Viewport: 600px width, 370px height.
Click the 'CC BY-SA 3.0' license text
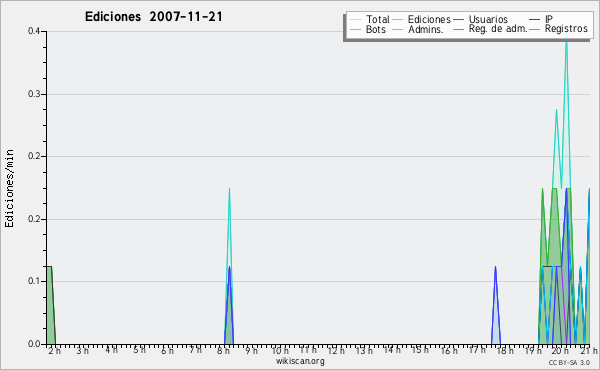pos(569,362)
